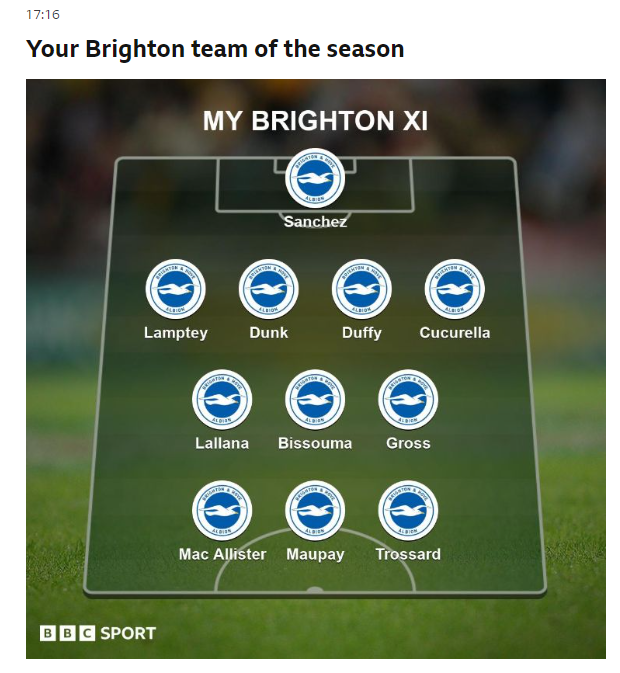Click the Trossard club badge
The height and width of the screenshot is (673, 620).
(x=408, y=510)
